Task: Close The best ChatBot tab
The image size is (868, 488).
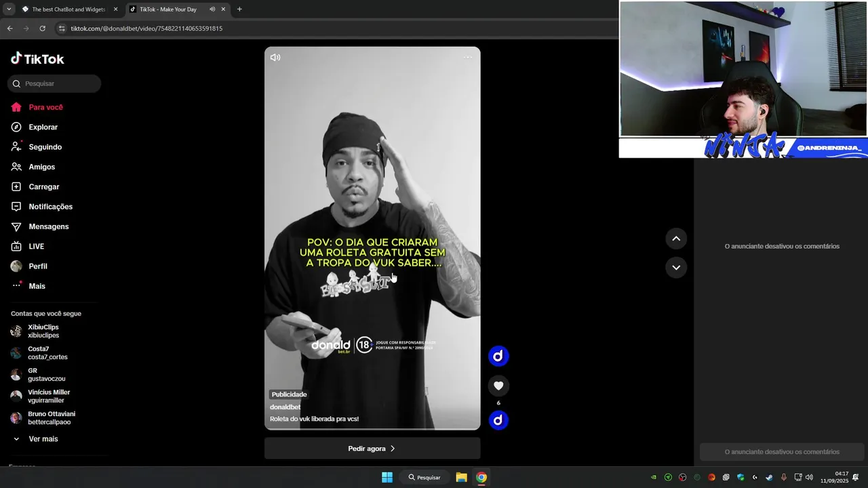Action: point(115,9)
